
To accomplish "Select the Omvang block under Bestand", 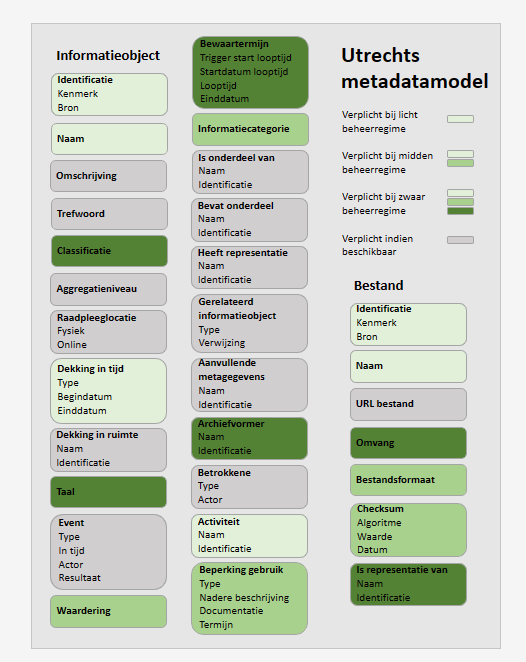I will tap(408, 443).
